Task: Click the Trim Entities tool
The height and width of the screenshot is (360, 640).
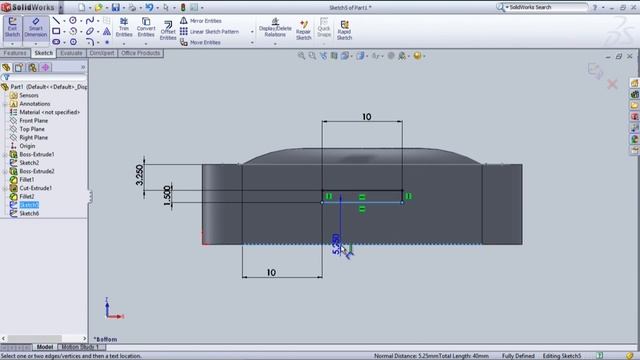Action: coord(124,27)
